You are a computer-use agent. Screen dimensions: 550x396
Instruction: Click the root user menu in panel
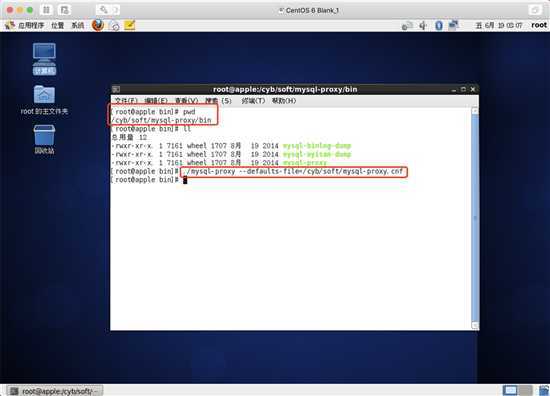coord(539,25)
